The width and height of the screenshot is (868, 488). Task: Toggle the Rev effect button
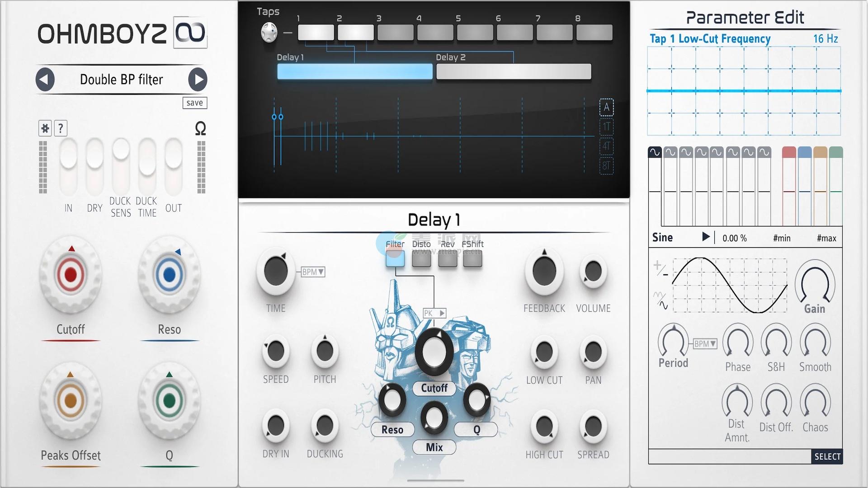coord(448,259)
